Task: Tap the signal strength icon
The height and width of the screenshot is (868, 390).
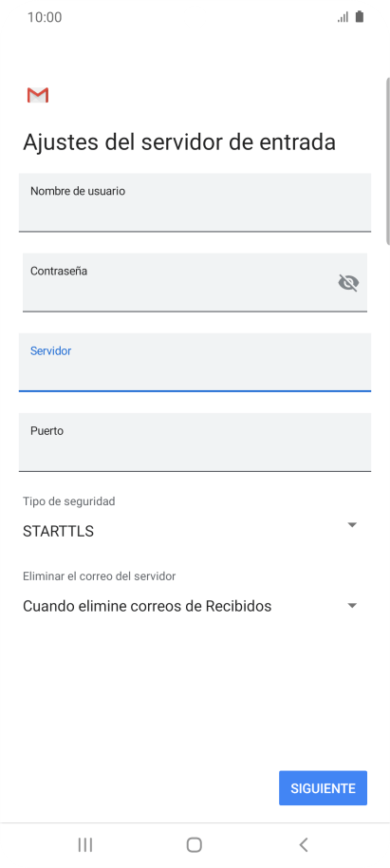Action: (x=343, y=17)
